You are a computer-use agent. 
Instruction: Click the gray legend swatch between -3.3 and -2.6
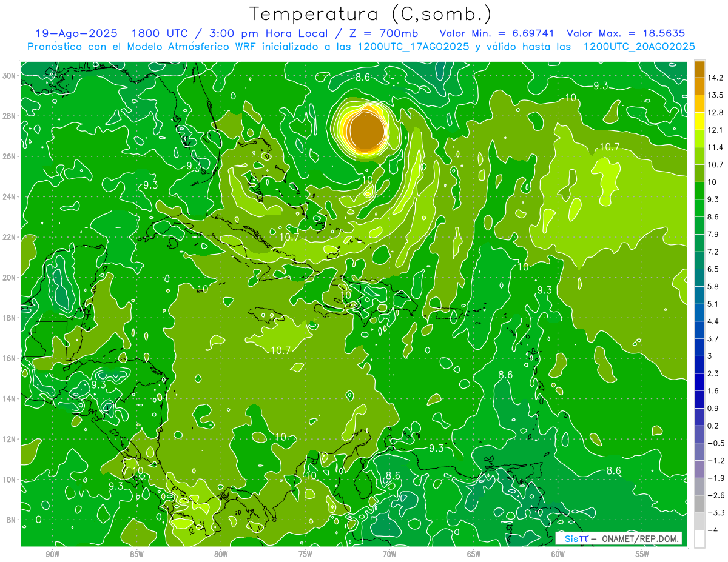click(x=700, y=504)
